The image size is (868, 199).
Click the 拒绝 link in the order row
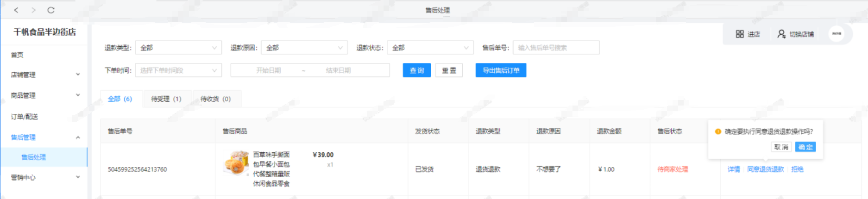(797, 169)
